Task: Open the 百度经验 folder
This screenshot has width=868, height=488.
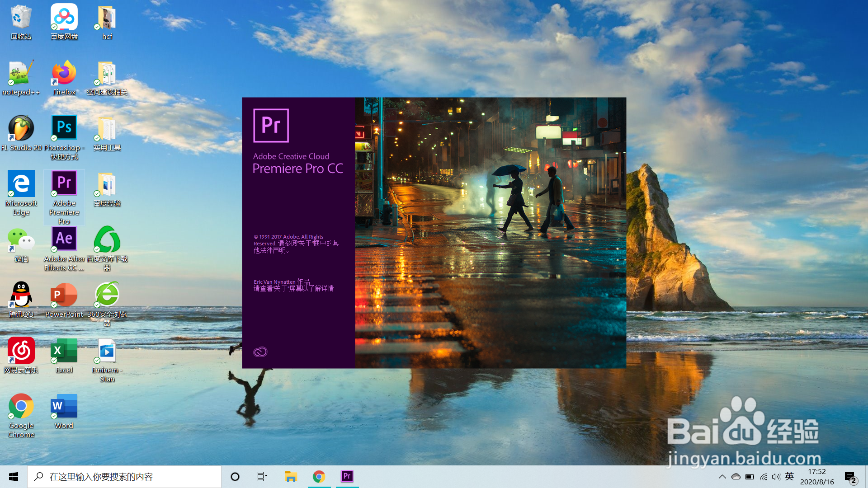Action: tap(107, 189)
